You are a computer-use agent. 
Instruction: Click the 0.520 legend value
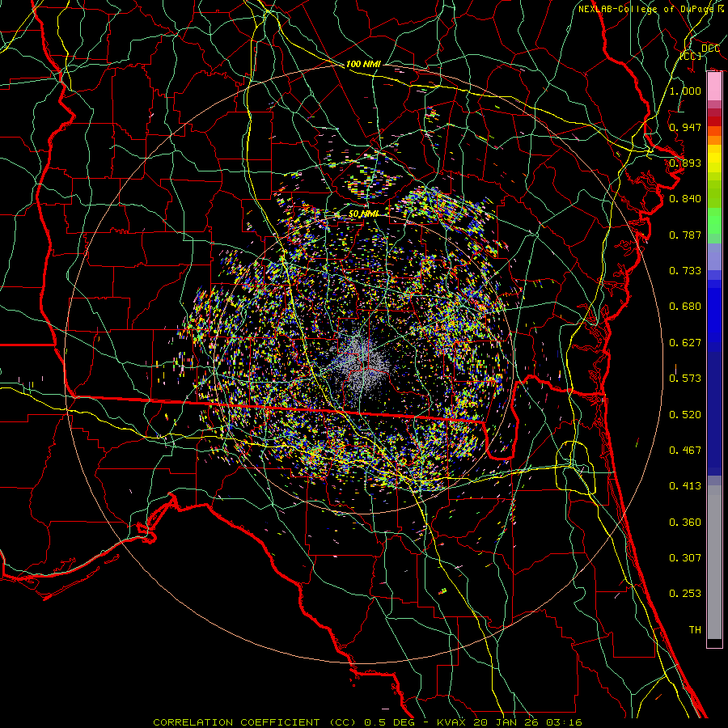pos(685,415)
